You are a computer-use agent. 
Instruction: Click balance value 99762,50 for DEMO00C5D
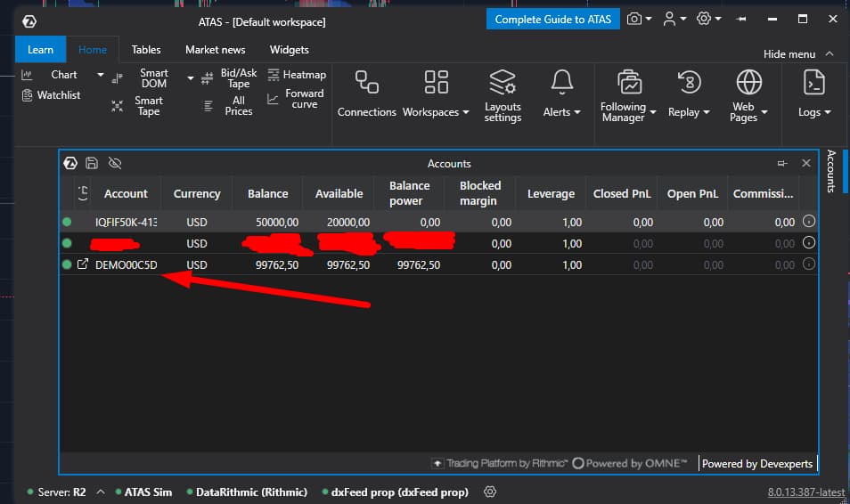(277, 265)
